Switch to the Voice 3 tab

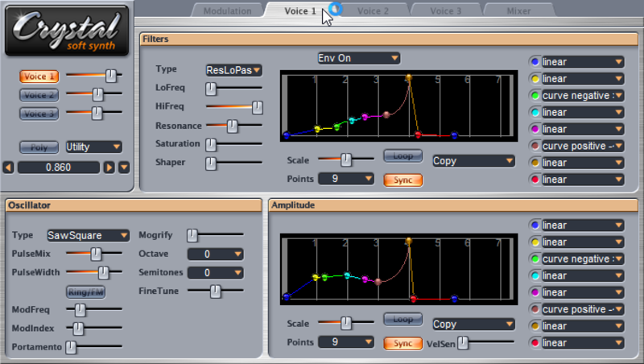(x=446, y=11)
